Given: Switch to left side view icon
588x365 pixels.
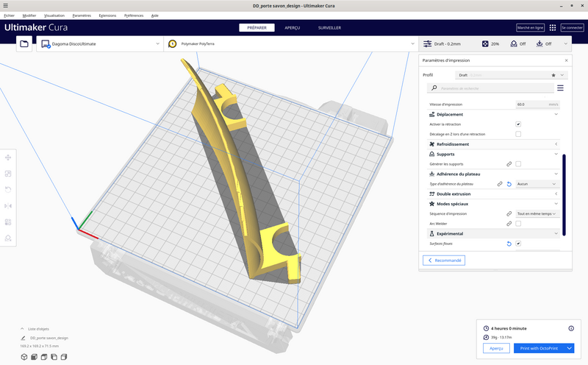Looking at the screenshot, I should (x=54, y=357).
